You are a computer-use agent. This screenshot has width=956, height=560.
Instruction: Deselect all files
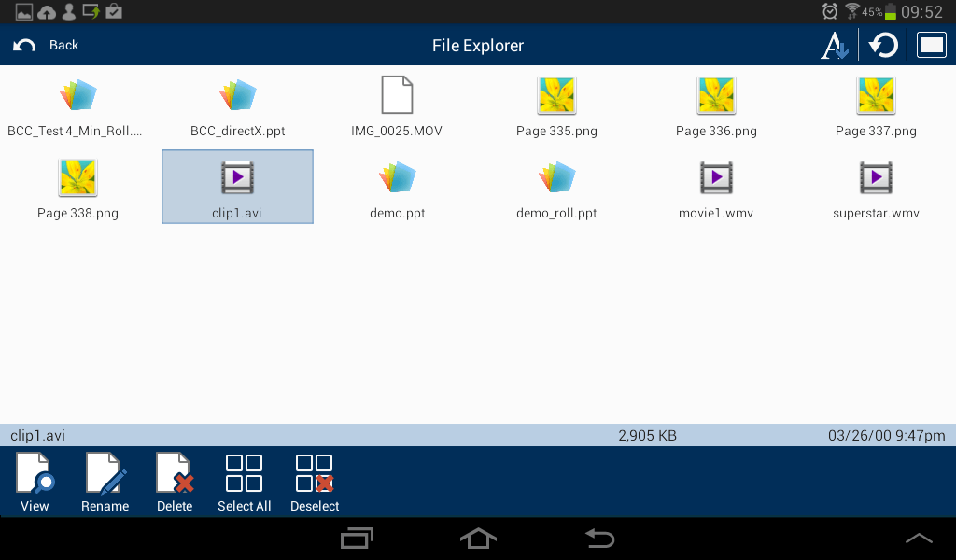click(x=315, y=482)
